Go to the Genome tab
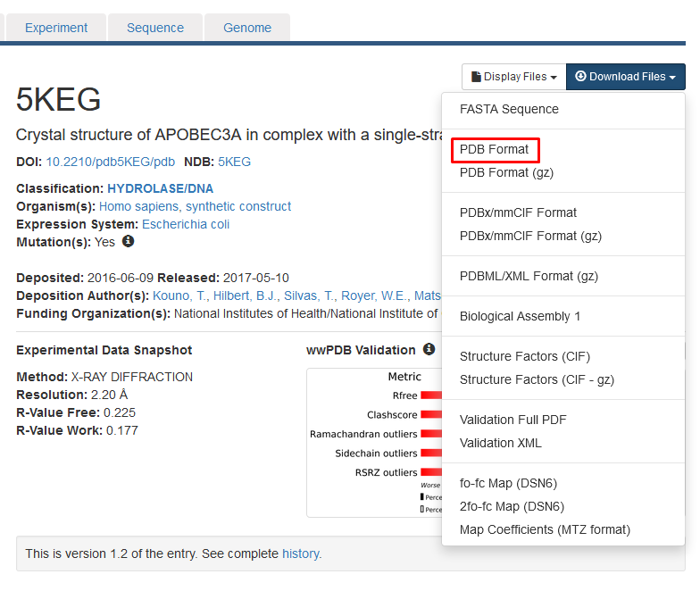 (x=247, y=28)
